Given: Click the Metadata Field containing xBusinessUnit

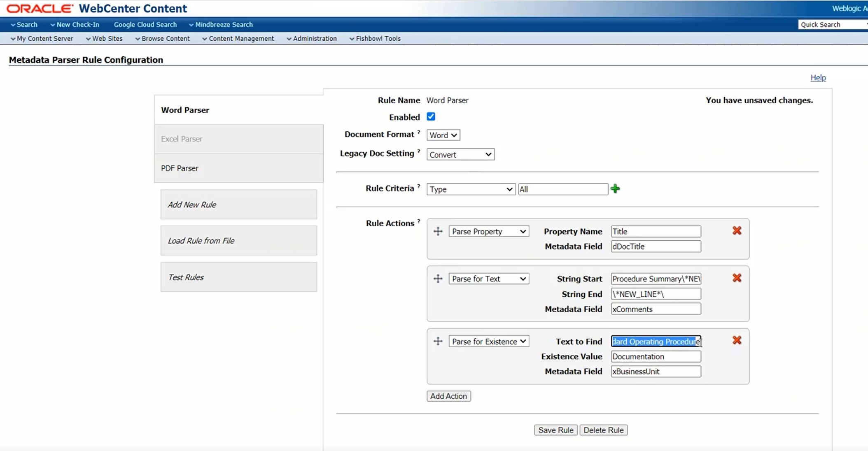Looking at the screenshot, I should [656, 371].
